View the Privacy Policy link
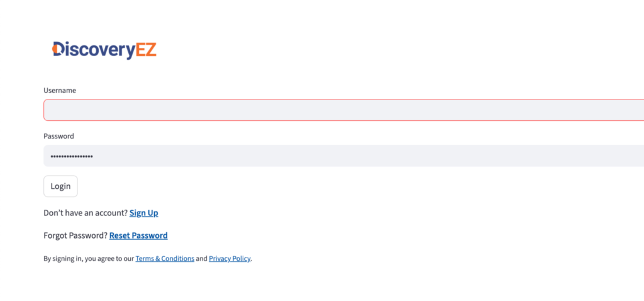 pyautogui.click(x=230, y=258)
